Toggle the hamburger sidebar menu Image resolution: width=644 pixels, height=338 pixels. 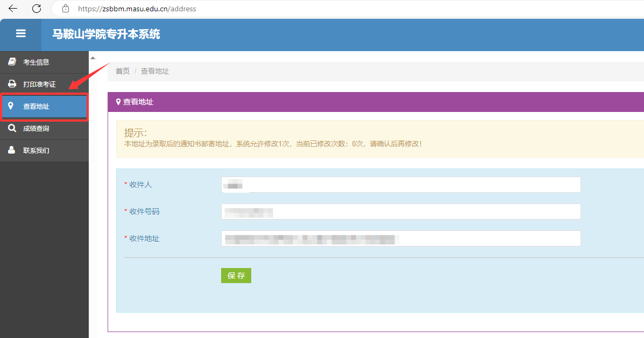(21, 34)
